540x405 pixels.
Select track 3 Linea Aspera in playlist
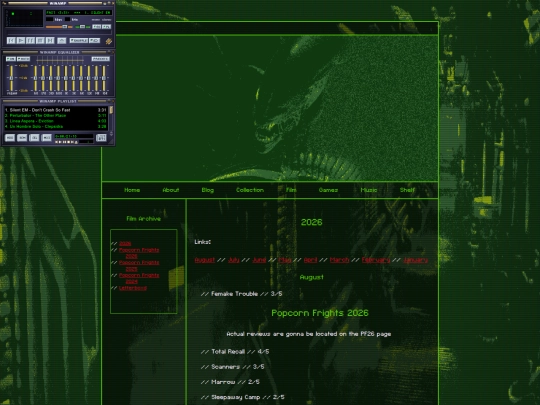point(55,121)
